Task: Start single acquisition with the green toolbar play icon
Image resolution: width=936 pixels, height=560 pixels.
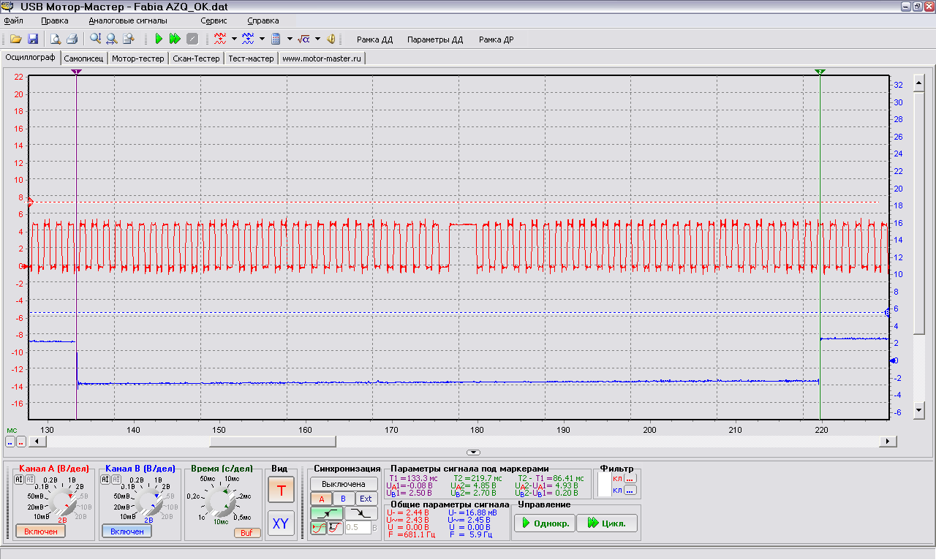Action: coord(159,39)
